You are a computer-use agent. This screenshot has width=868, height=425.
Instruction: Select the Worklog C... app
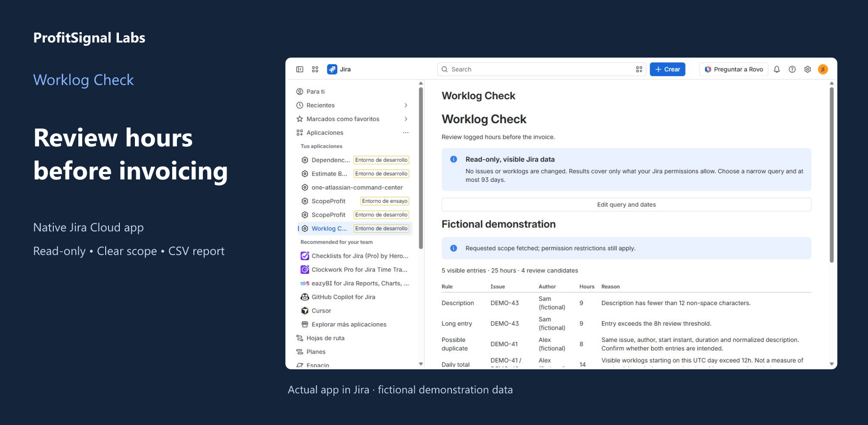pyautogui.click(x=355, y=229)
